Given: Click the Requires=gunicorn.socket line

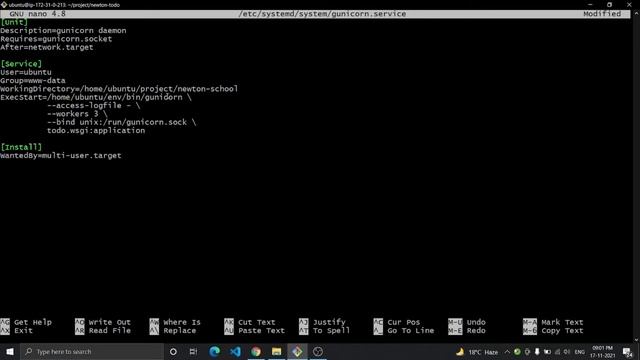Looking at the screenshot, I should click(56, 39).
